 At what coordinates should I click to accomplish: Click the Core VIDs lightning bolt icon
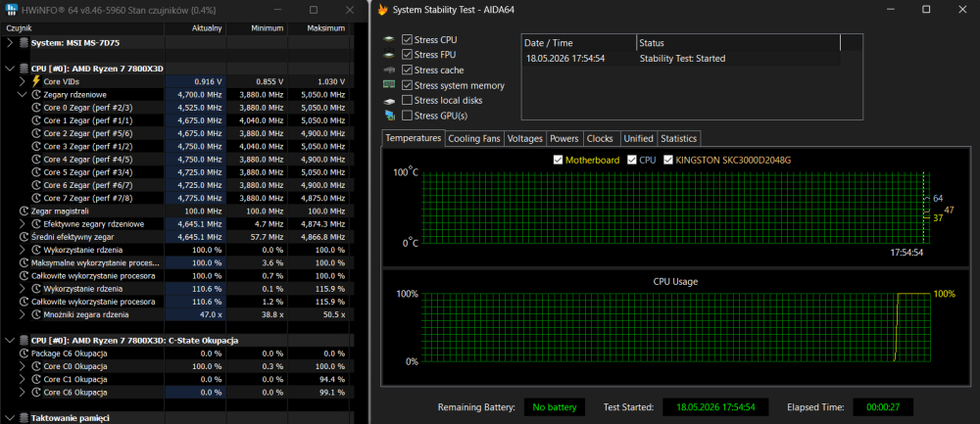coord(35,82)
